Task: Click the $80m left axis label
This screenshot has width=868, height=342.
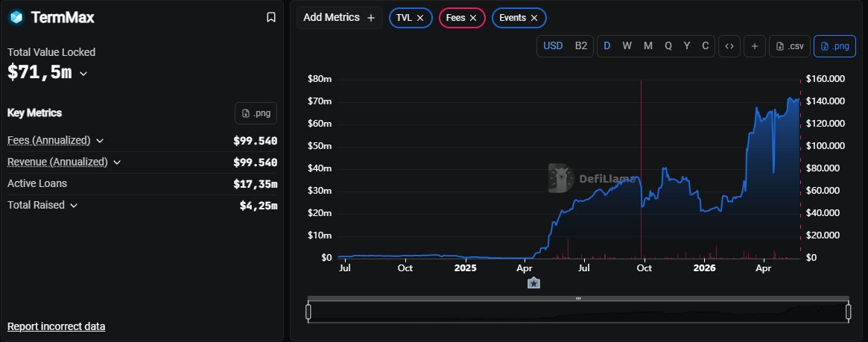Action: [x=320, y=79]
